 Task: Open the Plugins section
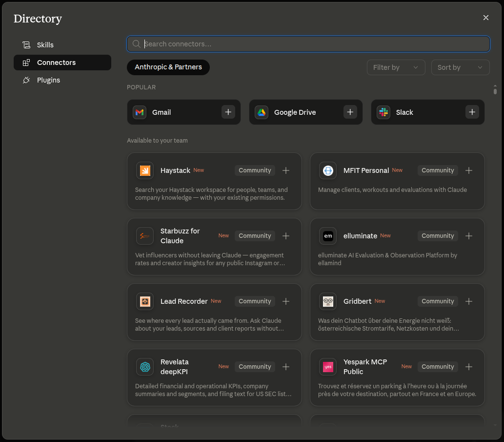(x=62, y=80)
